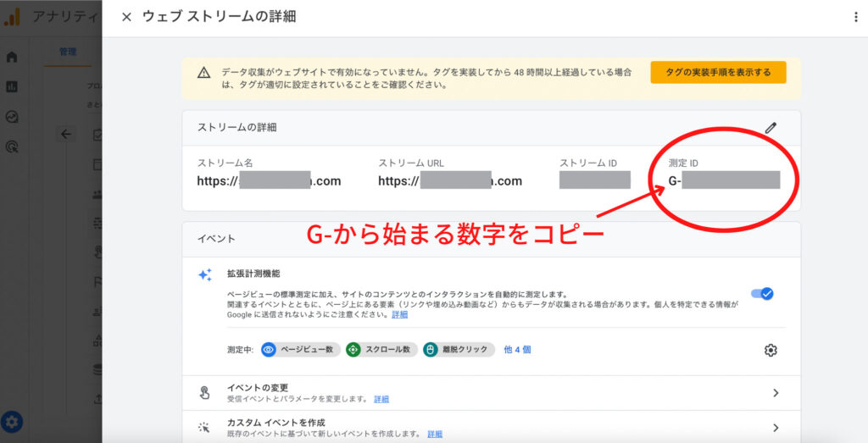Image resolution: width=868 pixels, height=443 pixels.
Task: Click the ページビュー数 measurement chip
Action: click(300, 350)
